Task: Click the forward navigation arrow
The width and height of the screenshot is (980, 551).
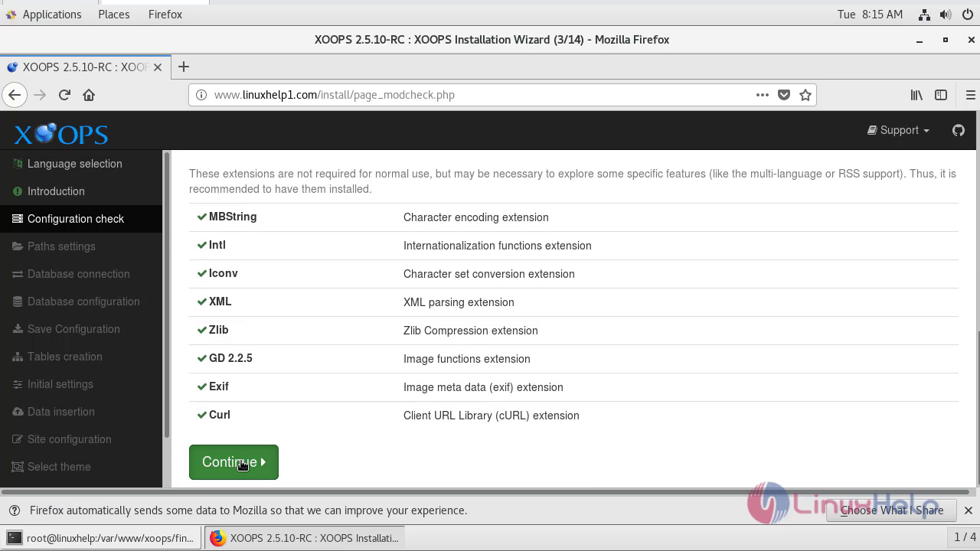Action: click(x=40, y=95)
